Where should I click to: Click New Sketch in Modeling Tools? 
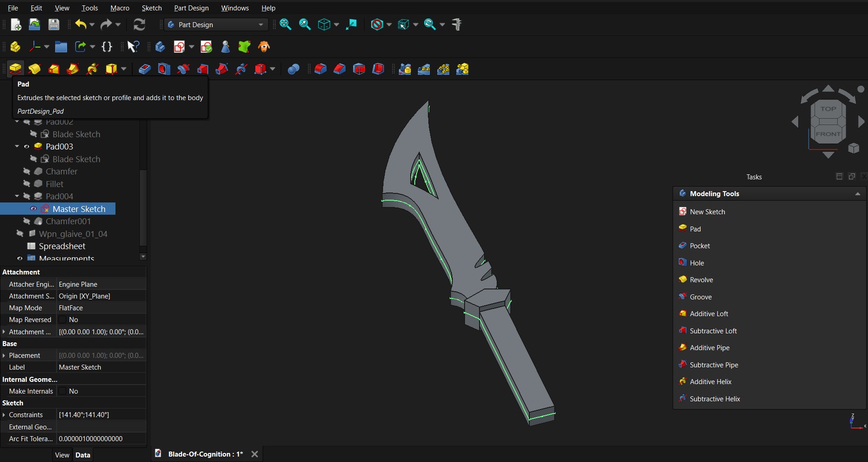click(x=707, y=212)
